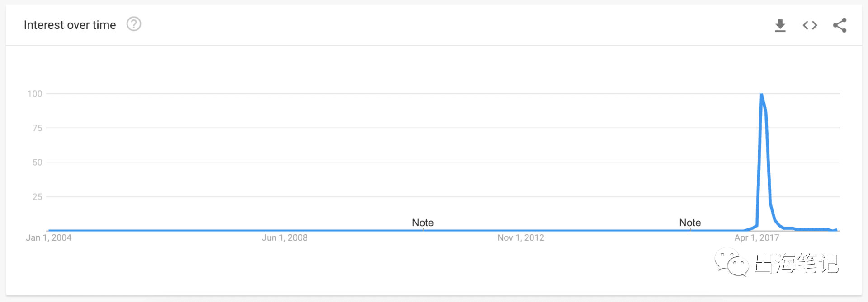Click the WeChat logo in the watermark
868x302 pixels.
(x=731, y=262)
